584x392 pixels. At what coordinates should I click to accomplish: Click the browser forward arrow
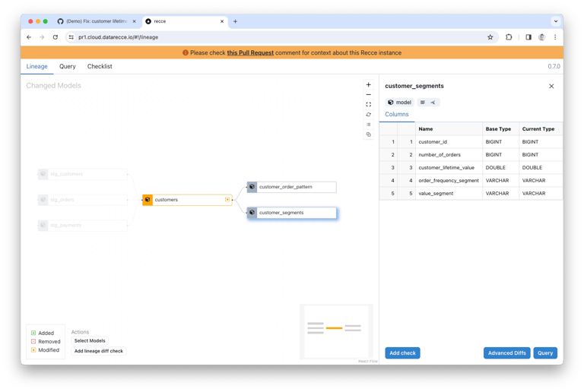[x=42, y=37]
